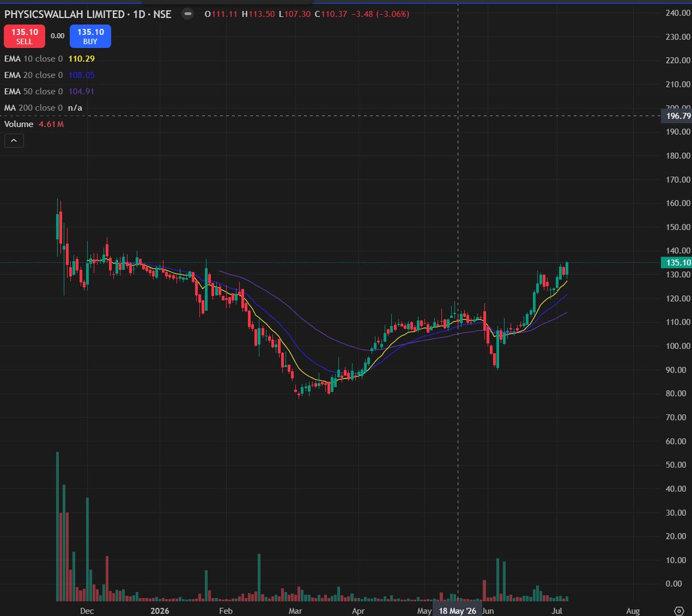The image size is (692, 616).
Task: Click the Feb label on time axis
Action: 225,611
